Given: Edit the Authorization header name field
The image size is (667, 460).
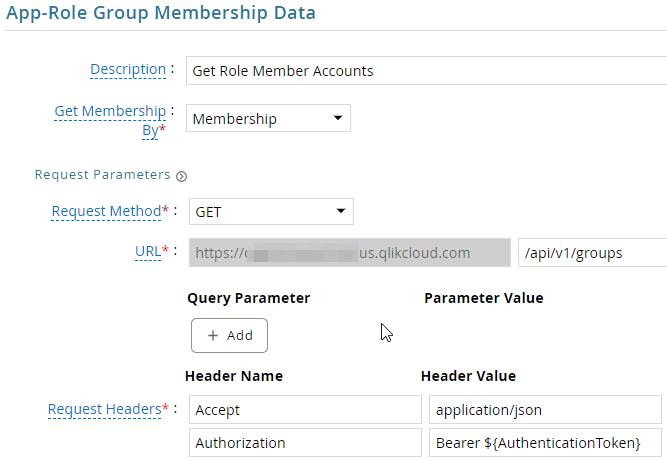Looking at the screenshot, I should (x=305, y=443).
